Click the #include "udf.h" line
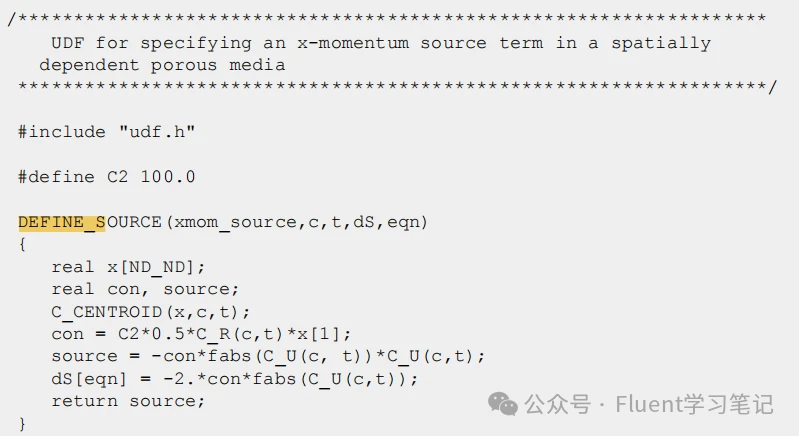Screen dimensions: 799x436 [x=106, y=132]
